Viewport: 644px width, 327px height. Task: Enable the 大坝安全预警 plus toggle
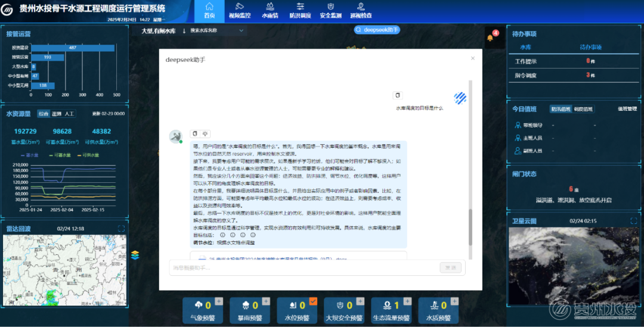360,301
